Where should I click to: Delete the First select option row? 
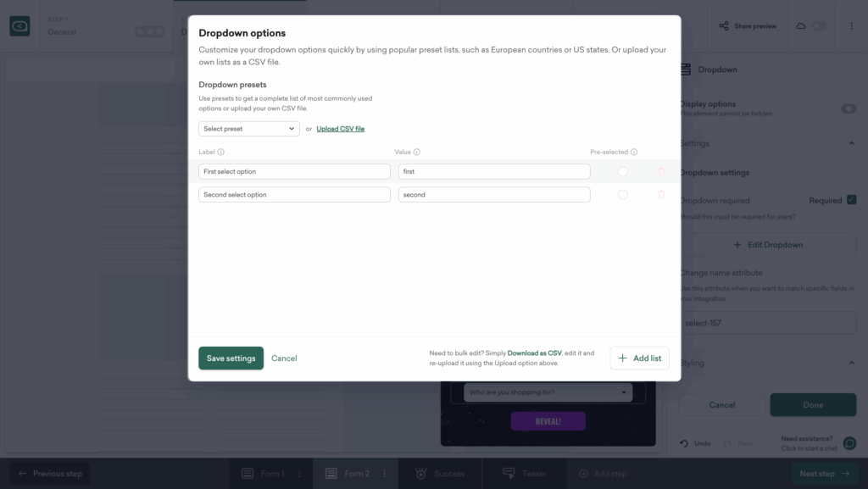661,171
